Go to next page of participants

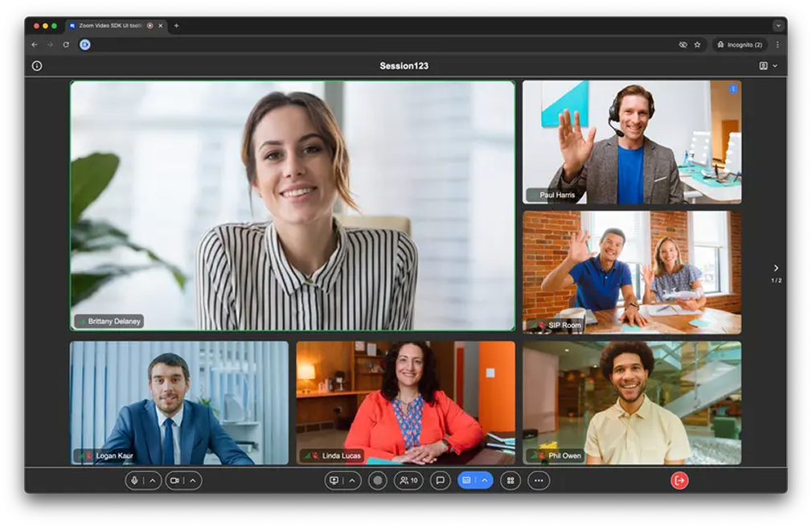(776, 268)
